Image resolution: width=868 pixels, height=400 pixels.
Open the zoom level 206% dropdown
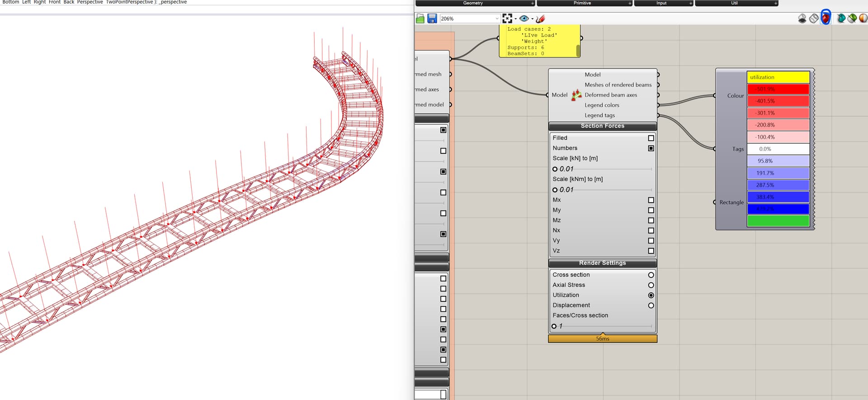[497, 19]
